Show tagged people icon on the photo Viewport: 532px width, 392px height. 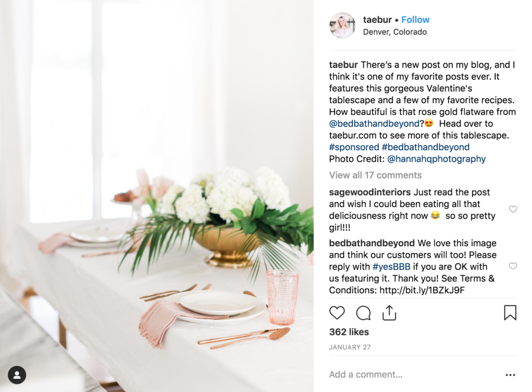tap(17, 375)
